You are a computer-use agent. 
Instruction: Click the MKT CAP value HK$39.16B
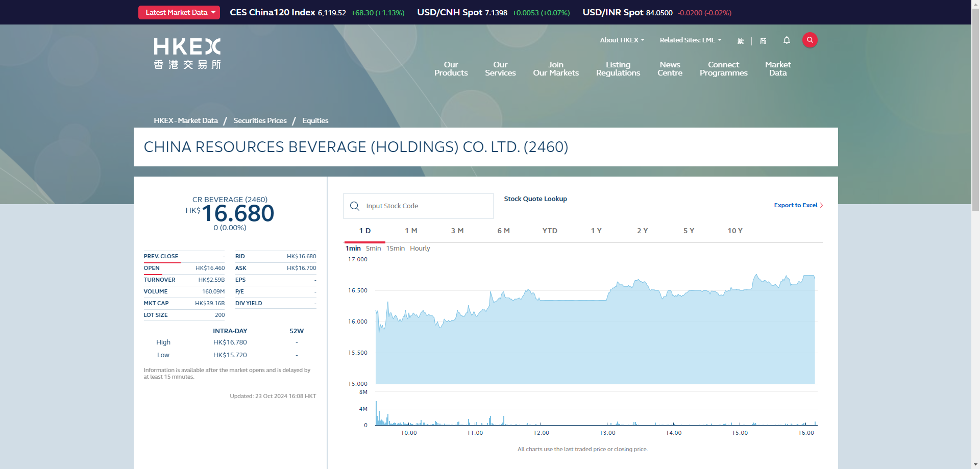210,303
